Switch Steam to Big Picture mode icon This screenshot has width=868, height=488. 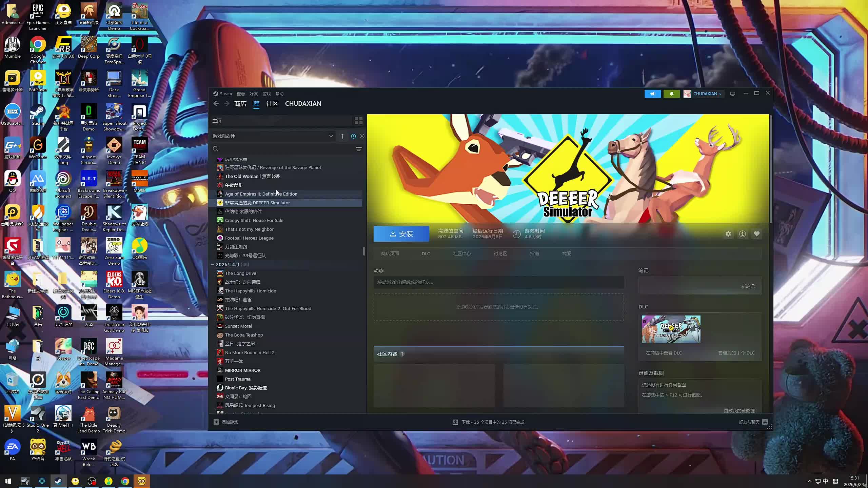click(x=733, y=94)
